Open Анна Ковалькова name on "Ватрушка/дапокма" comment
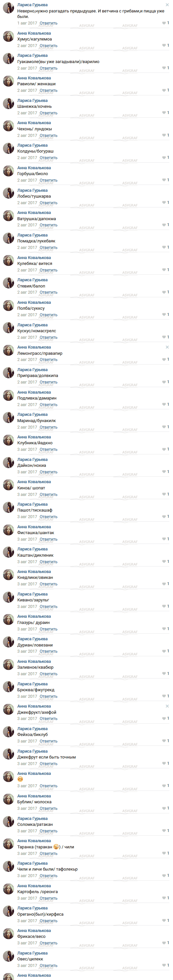 click(34, 213)
